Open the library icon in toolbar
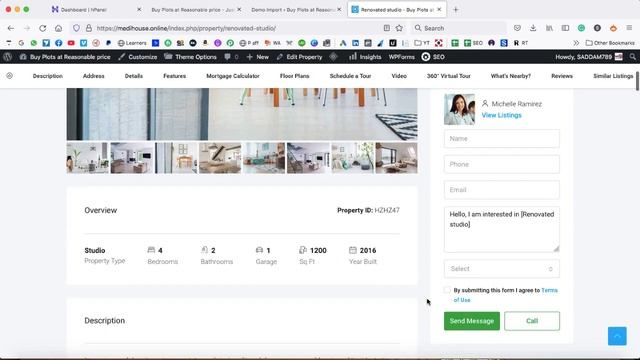The height and width of the screenshot is (360, 640). tap(549, 28)
